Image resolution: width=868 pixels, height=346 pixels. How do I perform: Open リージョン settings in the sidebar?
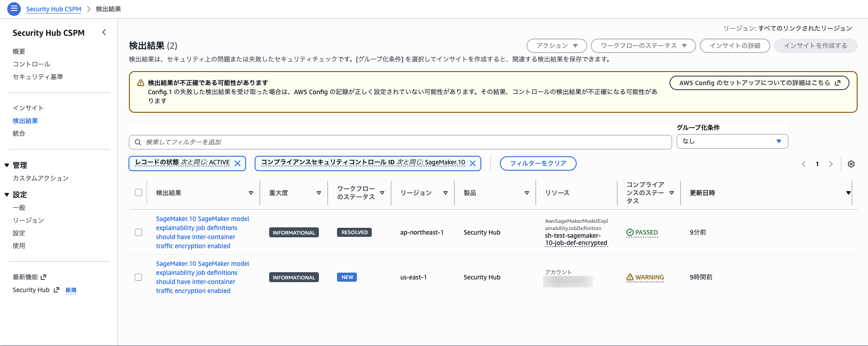pyautogui.click(x=28, y=221)
